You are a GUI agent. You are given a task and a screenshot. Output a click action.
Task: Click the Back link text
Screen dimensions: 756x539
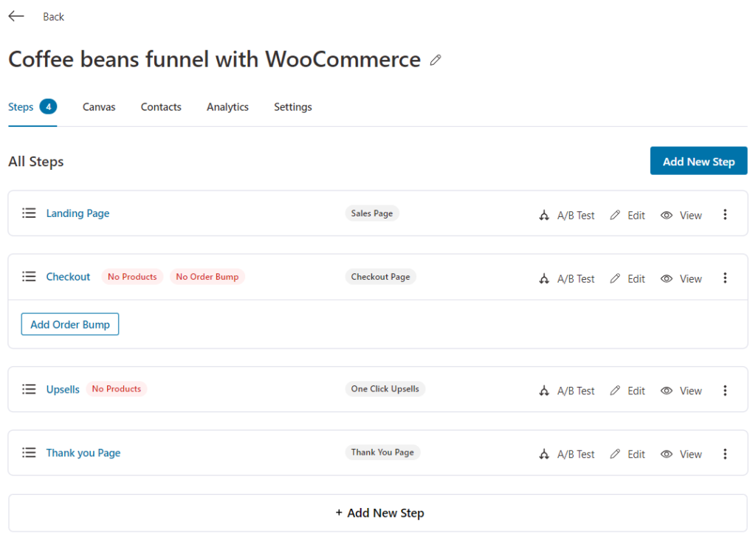(x=53, y=17)
